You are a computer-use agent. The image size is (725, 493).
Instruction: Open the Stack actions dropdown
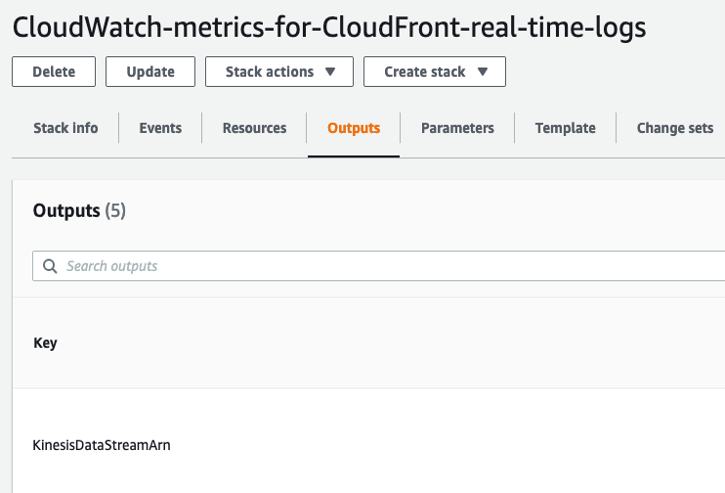pos(279,72)
